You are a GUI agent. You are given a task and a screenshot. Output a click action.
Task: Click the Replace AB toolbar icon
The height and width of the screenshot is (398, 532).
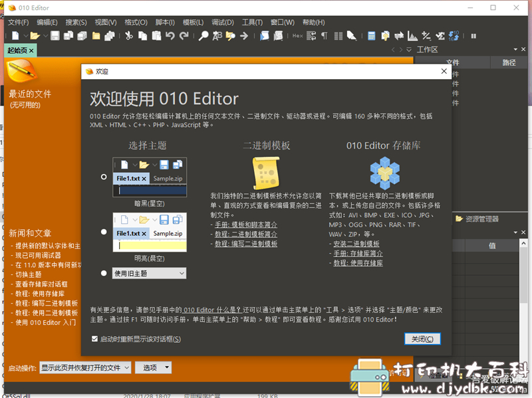coord(217,36)
